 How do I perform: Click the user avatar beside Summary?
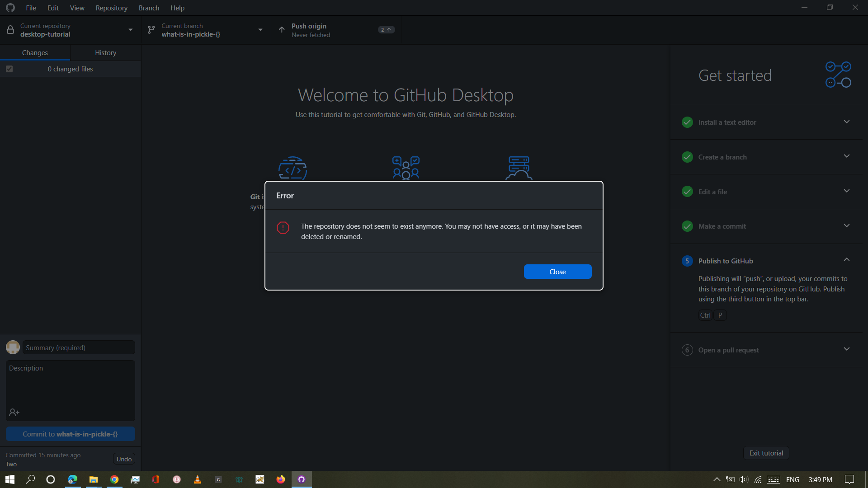[x=13, y=347]
